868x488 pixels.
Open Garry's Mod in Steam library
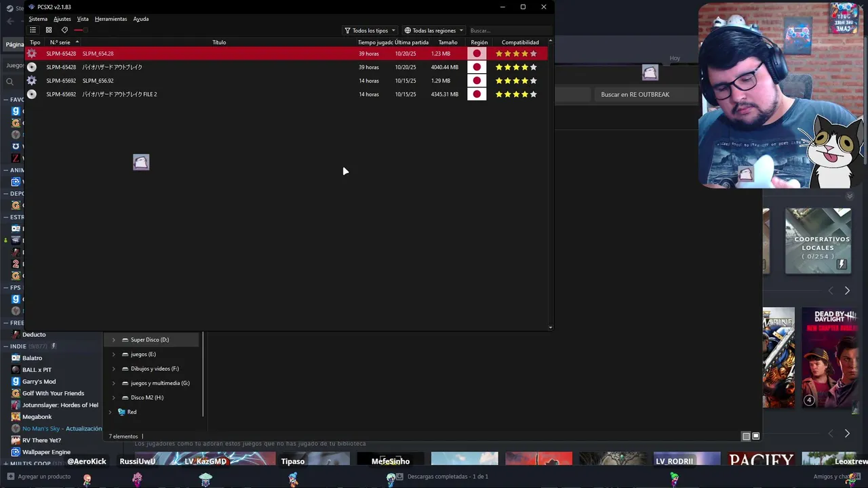coord(39,382)
